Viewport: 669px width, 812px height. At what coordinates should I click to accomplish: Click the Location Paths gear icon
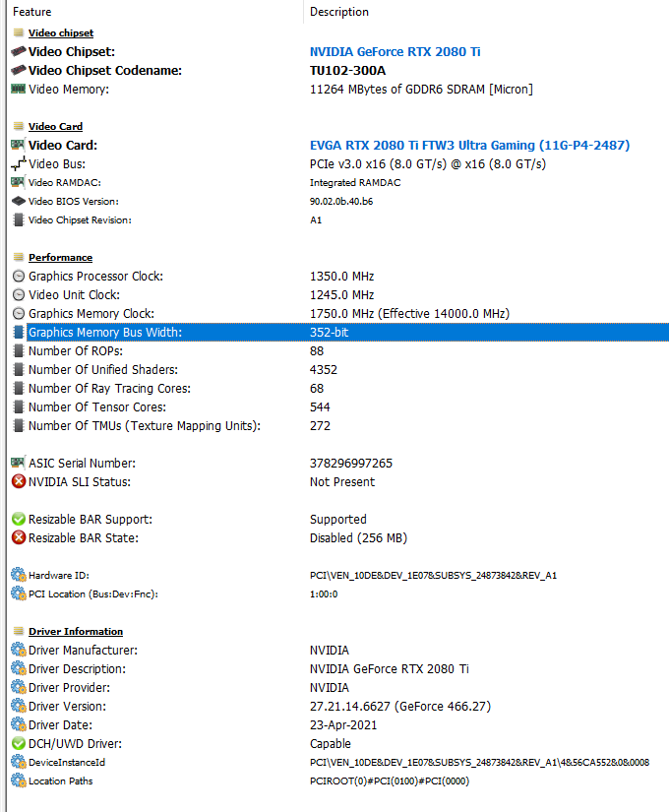coord(18,781)
